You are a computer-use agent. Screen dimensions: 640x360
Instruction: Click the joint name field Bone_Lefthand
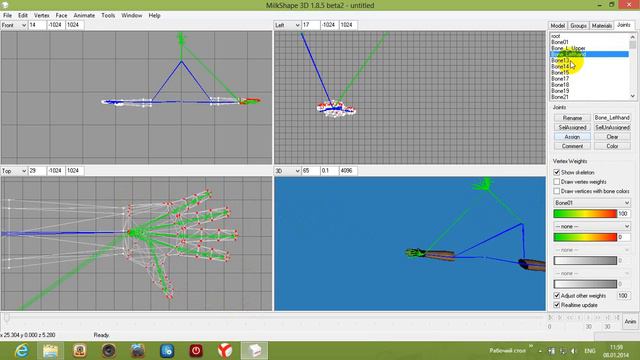coord(612,118)
